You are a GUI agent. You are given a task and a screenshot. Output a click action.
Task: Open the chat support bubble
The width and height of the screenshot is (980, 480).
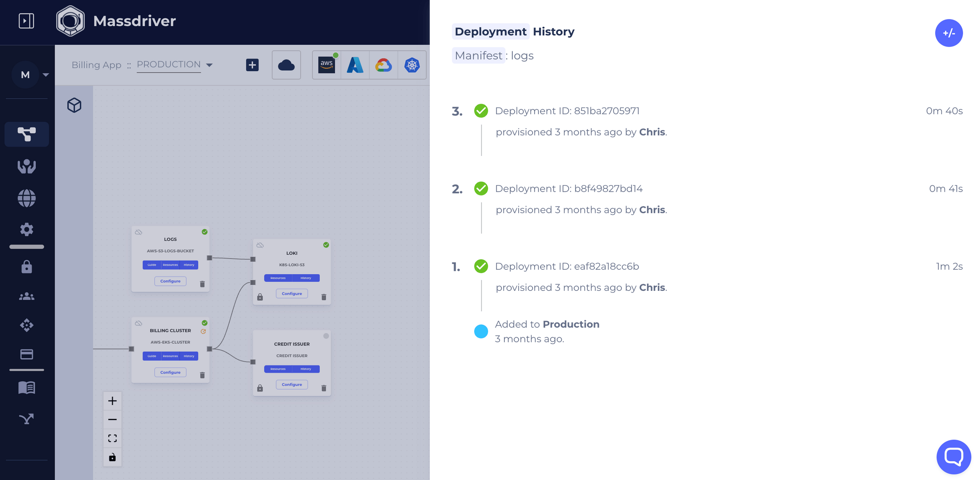click(x=953, y=456)
